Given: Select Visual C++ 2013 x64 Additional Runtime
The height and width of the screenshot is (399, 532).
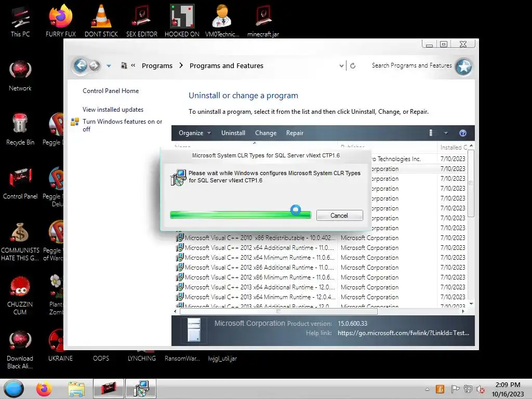Looking at the screenshot, I should point(321,287).
